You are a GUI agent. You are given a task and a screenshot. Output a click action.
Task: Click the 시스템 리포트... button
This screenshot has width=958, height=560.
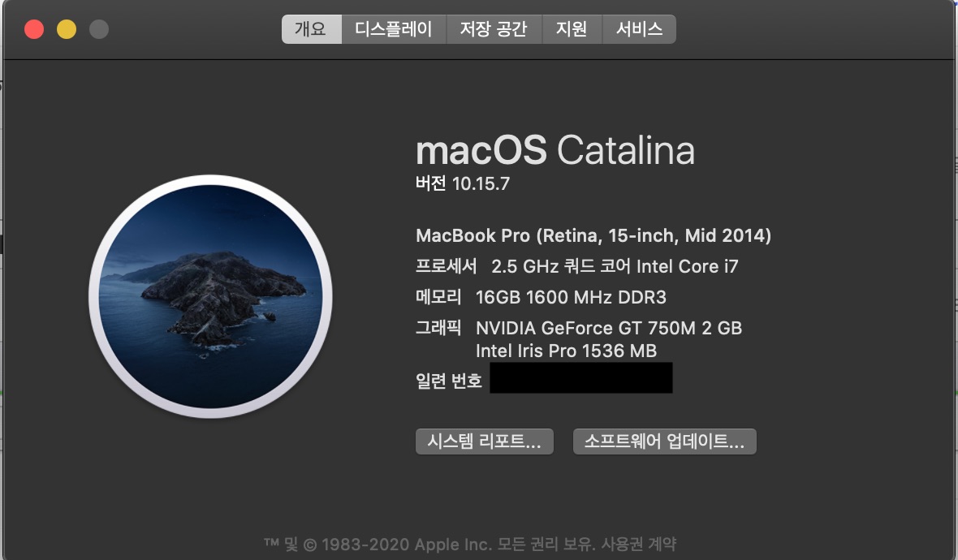click(x=485, y=441)
